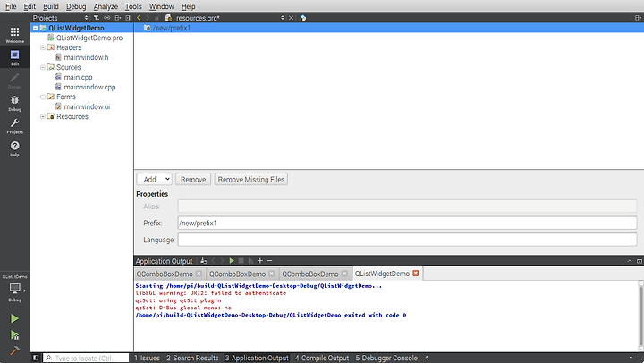Collapse the QListWidgetDemo project node

35,28
